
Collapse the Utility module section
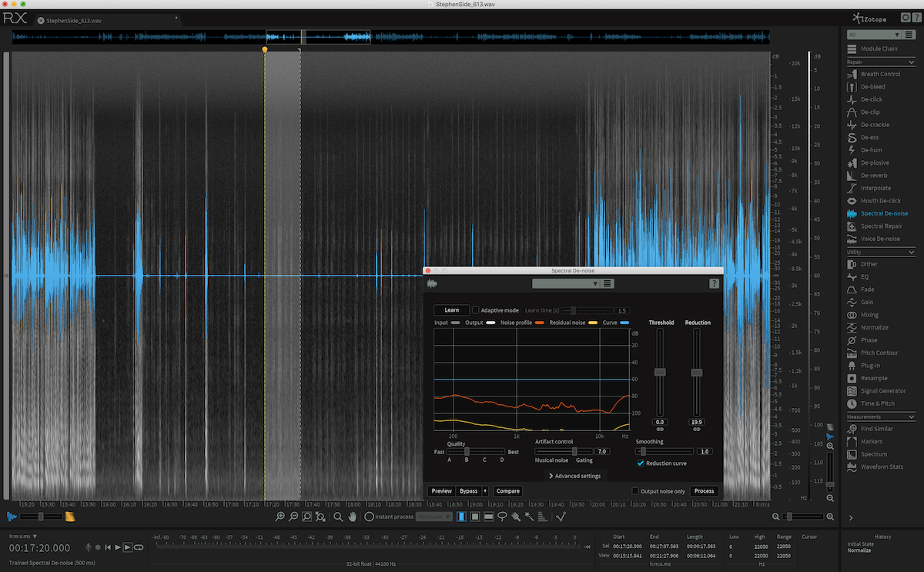[912, 252]
